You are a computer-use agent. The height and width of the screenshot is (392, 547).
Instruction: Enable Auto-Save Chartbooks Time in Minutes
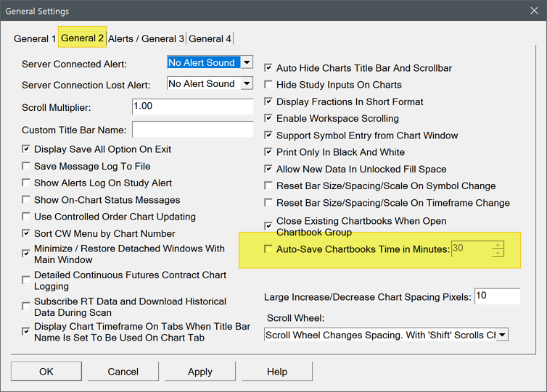pyautogui.click(x=269, y=249)
